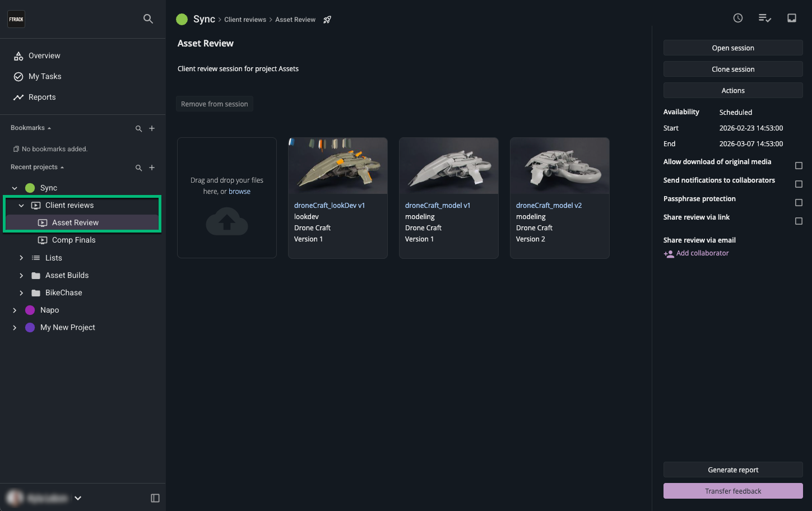This screenshot has width=812, height=511.
Task: Expand the Asset Builds folder
Action: pyautogui.click(x=21, y=276)
